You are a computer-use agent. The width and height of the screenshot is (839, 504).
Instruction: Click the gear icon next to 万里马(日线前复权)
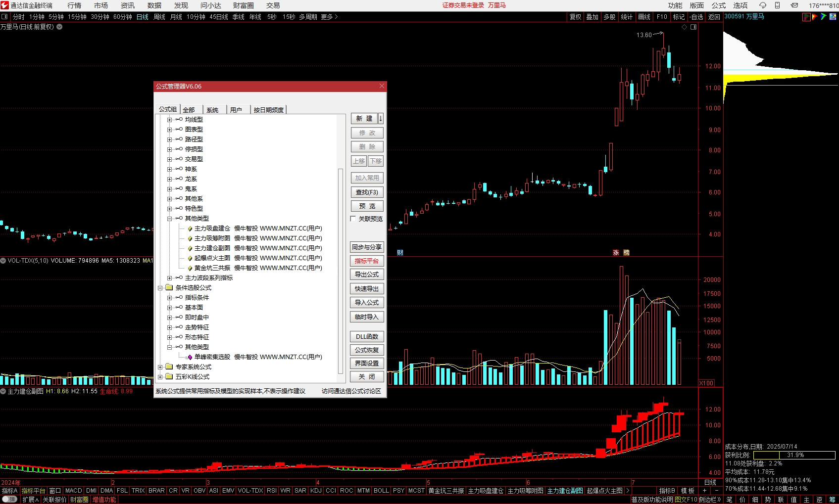pyautogui.click(x=59, y=27)
